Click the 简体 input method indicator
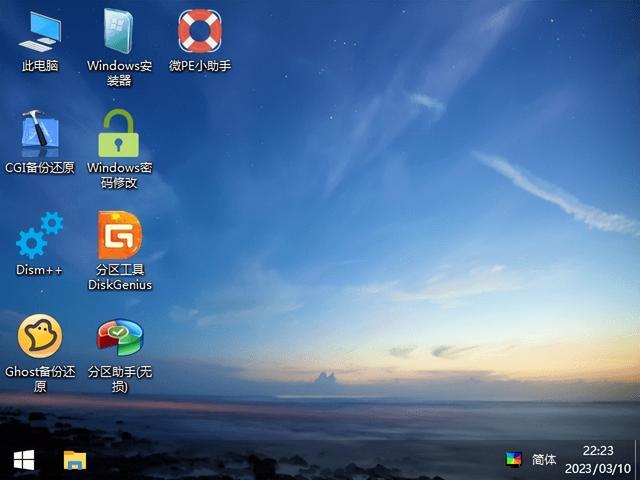This screenshot has width=640, height=480. [544, 460]
